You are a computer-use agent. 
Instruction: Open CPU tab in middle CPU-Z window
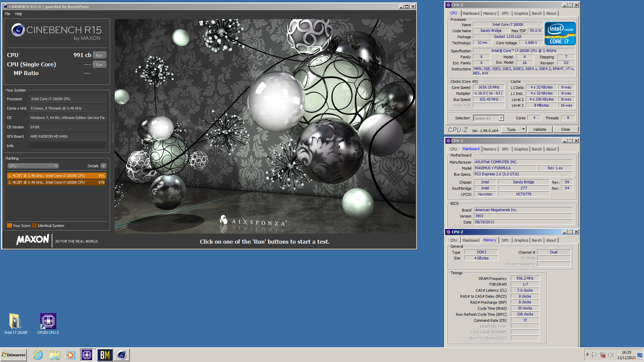point(453,149)
